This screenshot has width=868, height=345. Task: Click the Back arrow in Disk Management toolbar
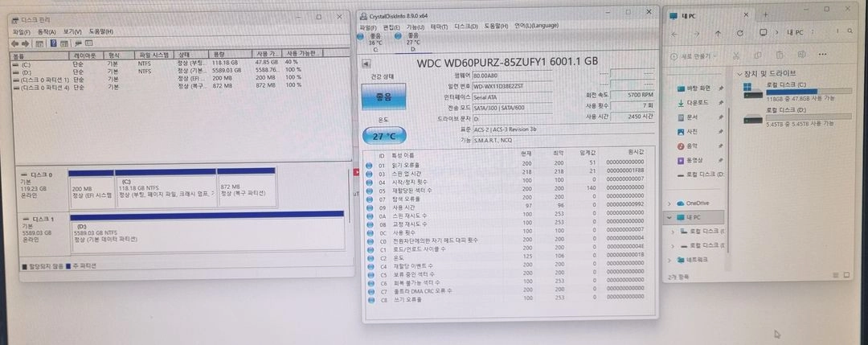(x=15, y=43)
